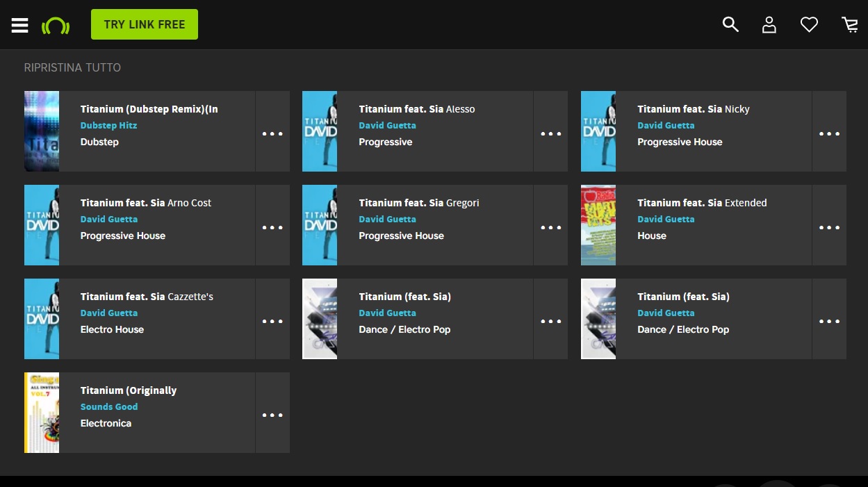Visit David Guetta on the Cazzette's track
Viewport: 868px width, 487px height.
[109, 313]
